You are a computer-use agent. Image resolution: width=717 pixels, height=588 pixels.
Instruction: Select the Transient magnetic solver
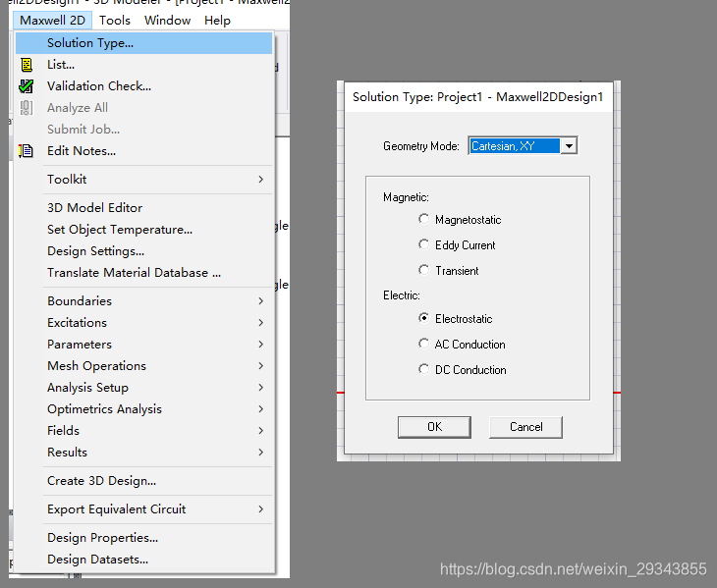coord(424,271)
